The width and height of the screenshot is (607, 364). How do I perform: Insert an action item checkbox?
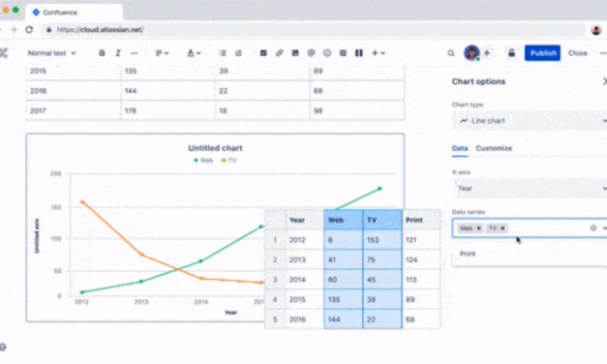point(263,53)
